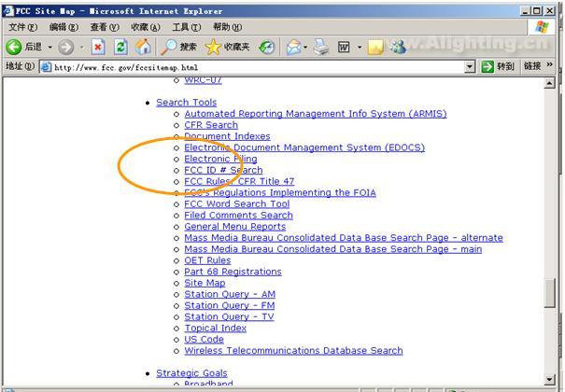Screen dimensions: 565x392
Task: Click the vertical scrollbar down arrow
Action: point(550,378)
